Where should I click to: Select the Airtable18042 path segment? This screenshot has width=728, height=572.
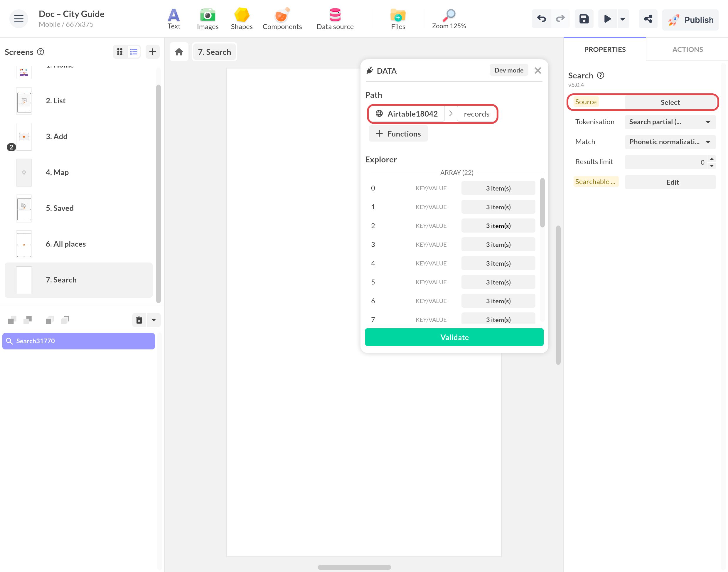407,114
